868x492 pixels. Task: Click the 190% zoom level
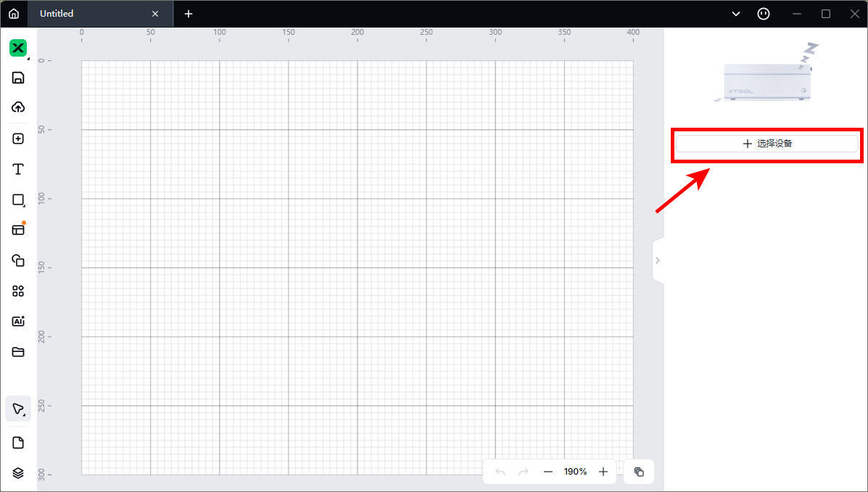click(575, 472)
